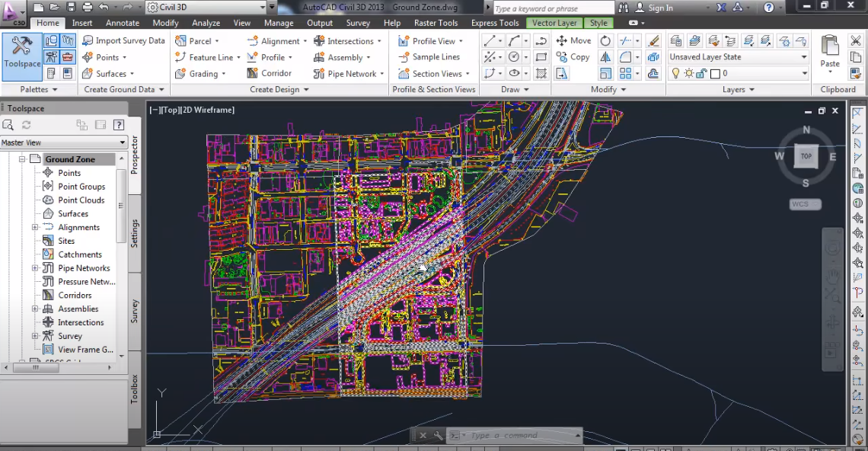Screen dimensions: 868x451
Task: Click Import Survey Data
Action: (123, 41)
